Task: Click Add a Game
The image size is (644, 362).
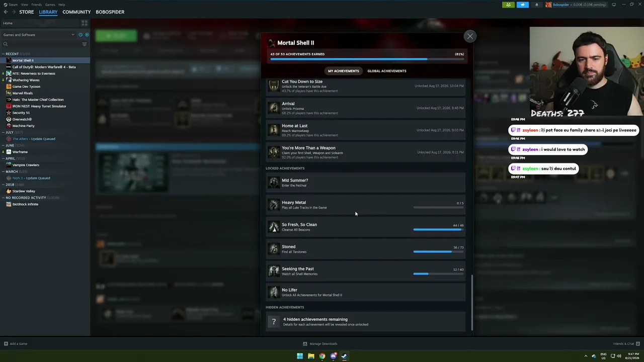Action: pyautogui.click(x=16, y=344)
